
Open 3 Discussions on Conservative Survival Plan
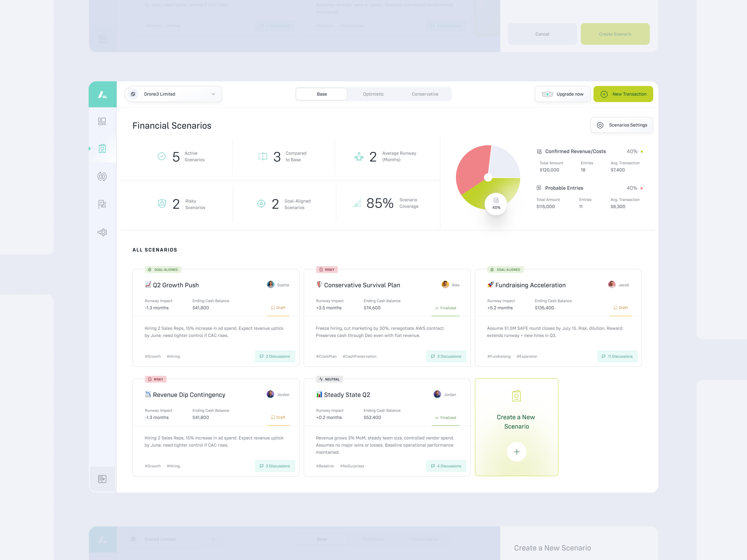pyautogui.click(x=446, y=356)
